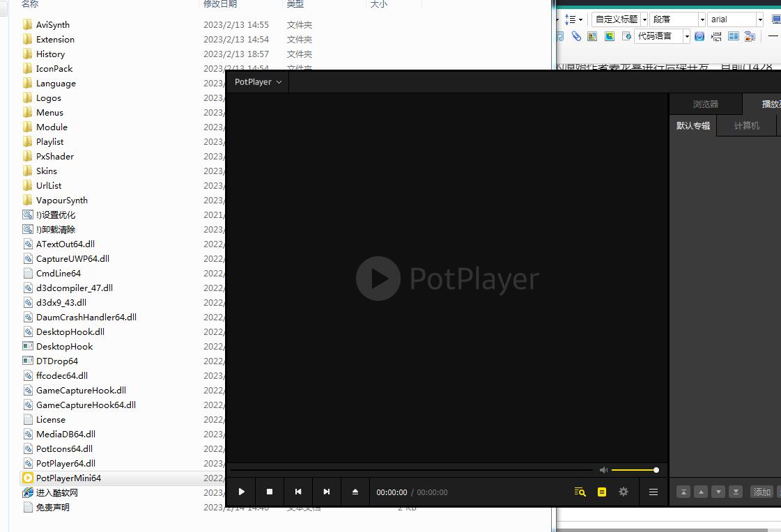Open the 自定义标题 dropdown in editor
781x532 pixels.
619,19
